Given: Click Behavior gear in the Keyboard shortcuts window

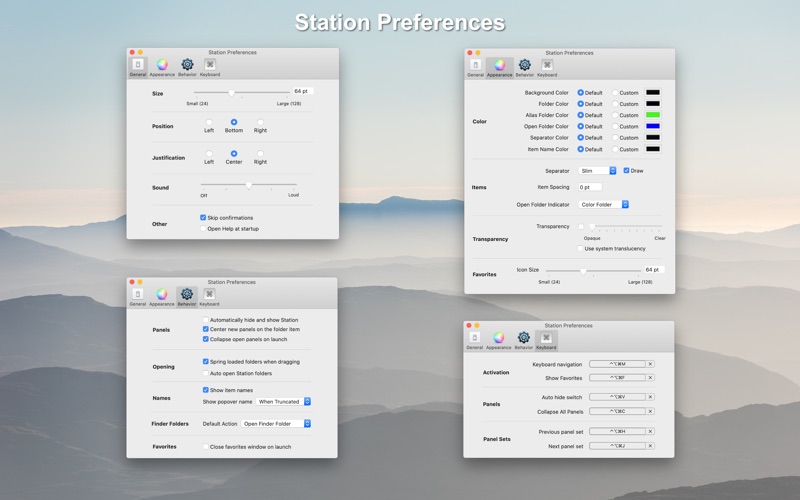Looking at the screenshot, I should [523, 337].
